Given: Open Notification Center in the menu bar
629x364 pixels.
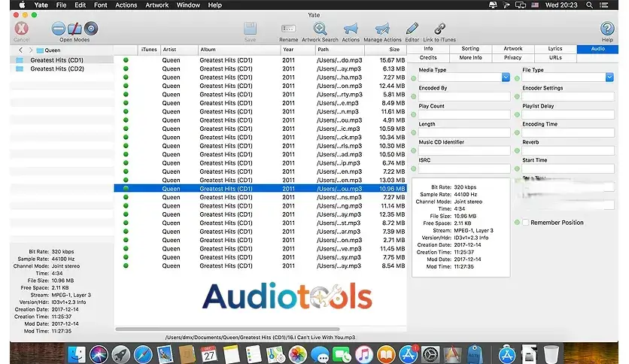Looking at the screenshot, I should point(603,5).
